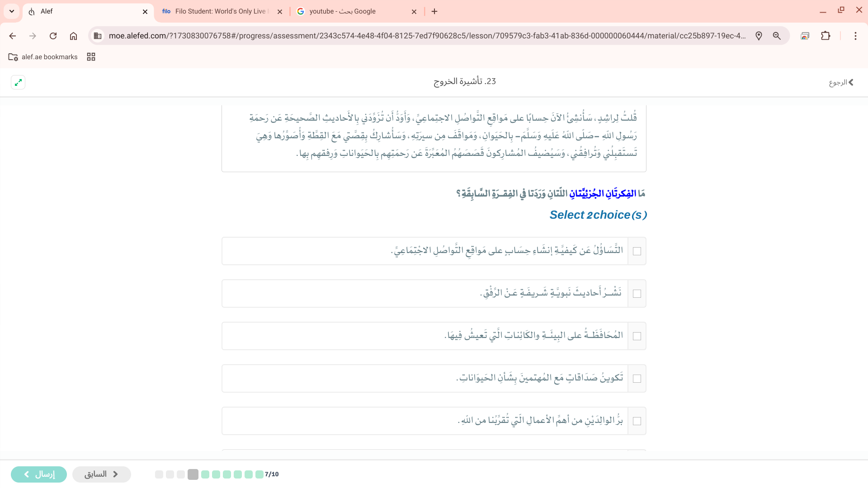
Task: Expand the tab search dropdown arrow
Action: click(12, 11)
